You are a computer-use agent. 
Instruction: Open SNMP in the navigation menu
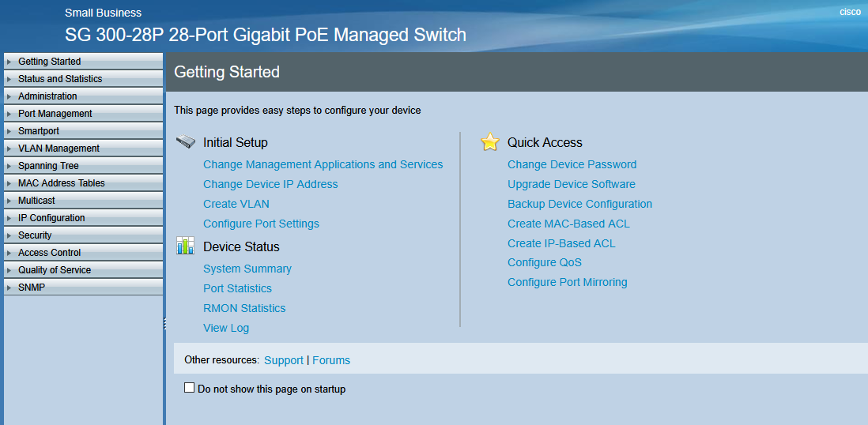coord(32,288)
